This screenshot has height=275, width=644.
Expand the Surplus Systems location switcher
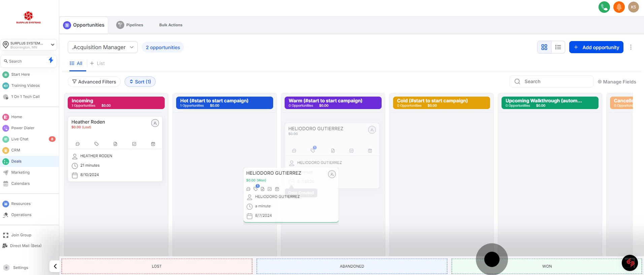coord(29,45)
